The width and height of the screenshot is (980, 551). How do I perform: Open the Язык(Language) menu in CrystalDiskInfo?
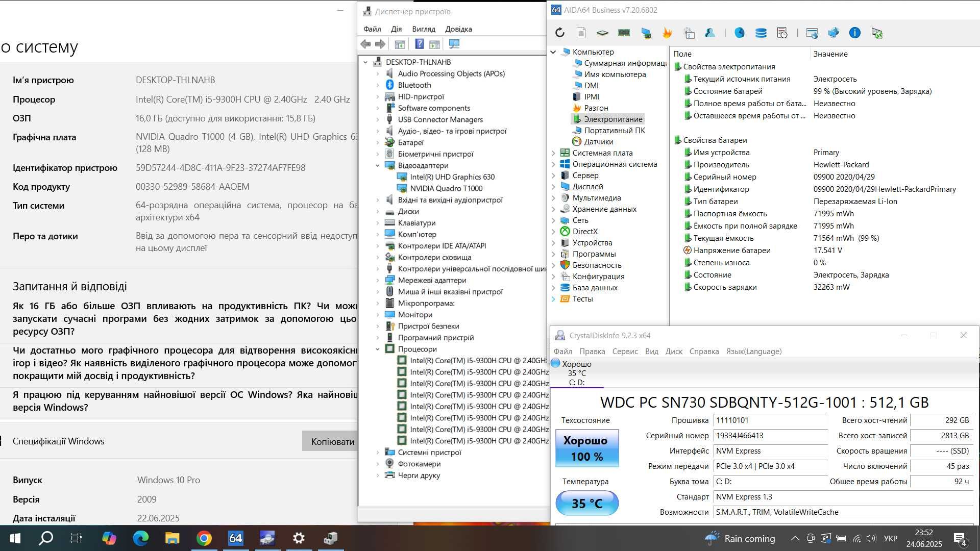tap(754, 352)
